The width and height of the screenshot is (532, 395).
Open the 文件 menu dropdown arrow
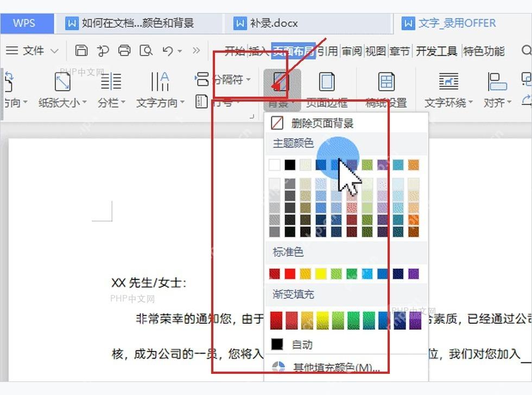(x=55, y=51)
